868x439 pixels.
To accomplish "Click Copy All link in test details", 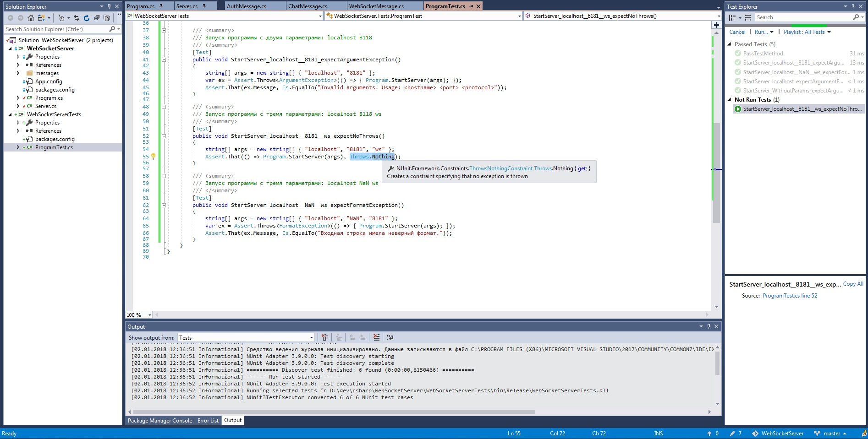I will click(x=853, y=284).
